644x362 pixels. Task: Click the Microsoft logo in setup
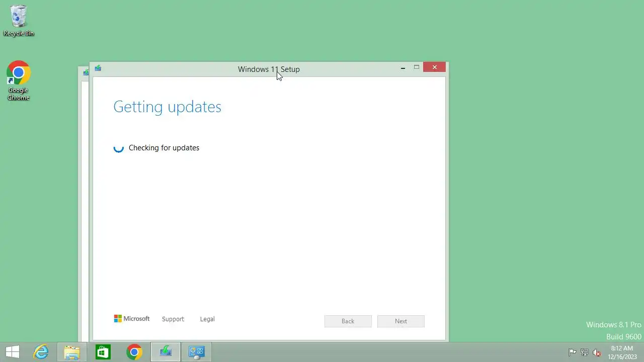point(132,319)
